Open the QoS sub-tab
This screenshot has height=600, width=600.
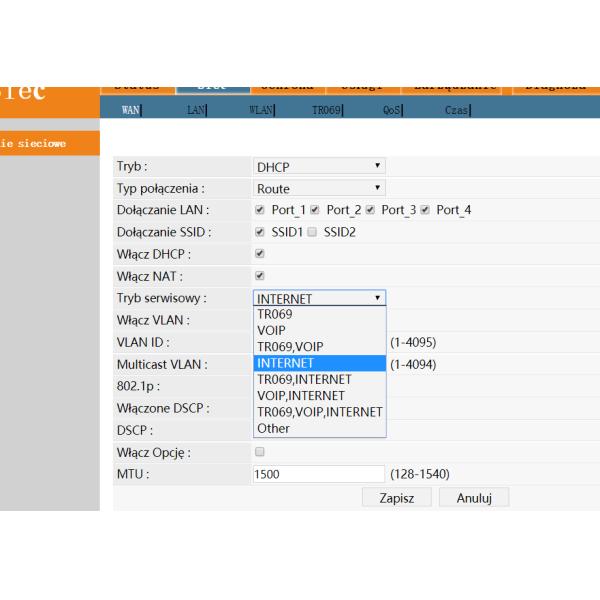pos(391,111)
